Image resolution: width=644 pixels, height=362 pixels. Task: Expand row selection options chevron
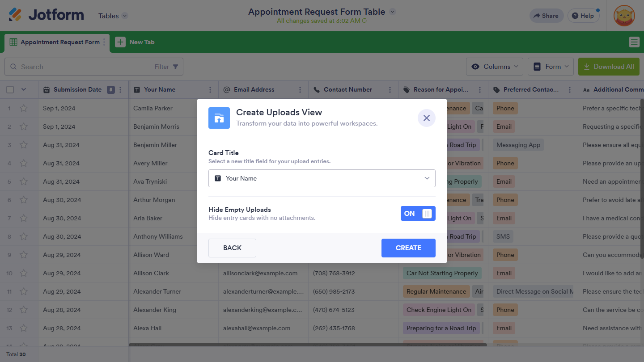[x=24, y=89]
